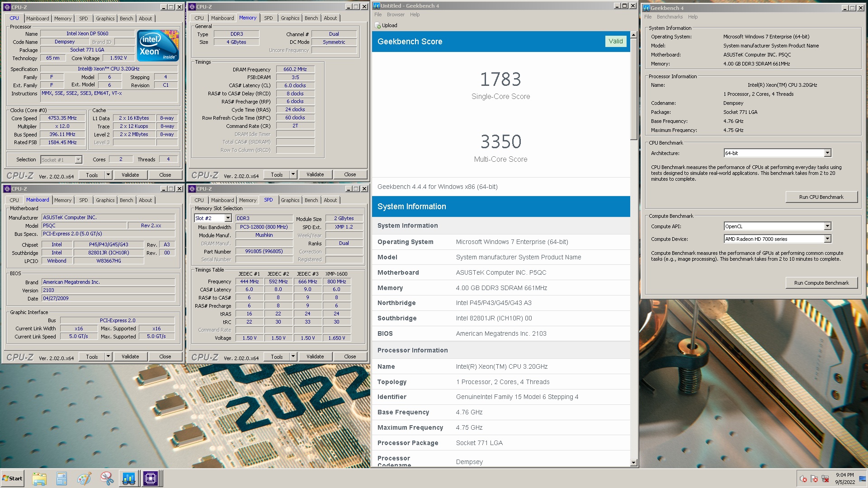
Task: Open Windows Explorer from the taskbar
Action: pyautogui.click(x=39, y=479)
